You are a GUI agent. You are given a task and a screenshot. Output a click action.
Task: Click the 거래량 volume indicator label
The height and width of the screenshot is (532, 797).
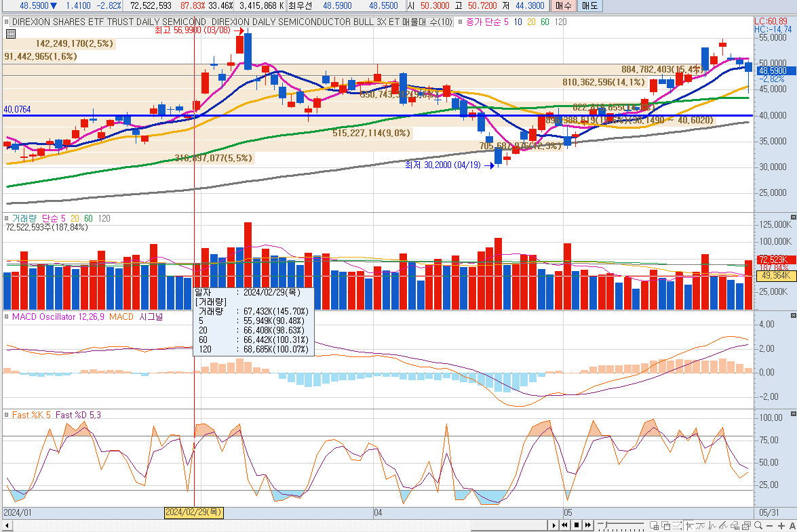[24, 218]
